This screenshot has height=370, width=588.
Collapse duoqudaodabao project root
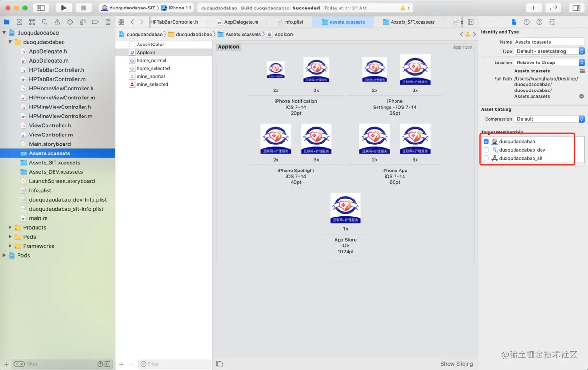point(4,33)
